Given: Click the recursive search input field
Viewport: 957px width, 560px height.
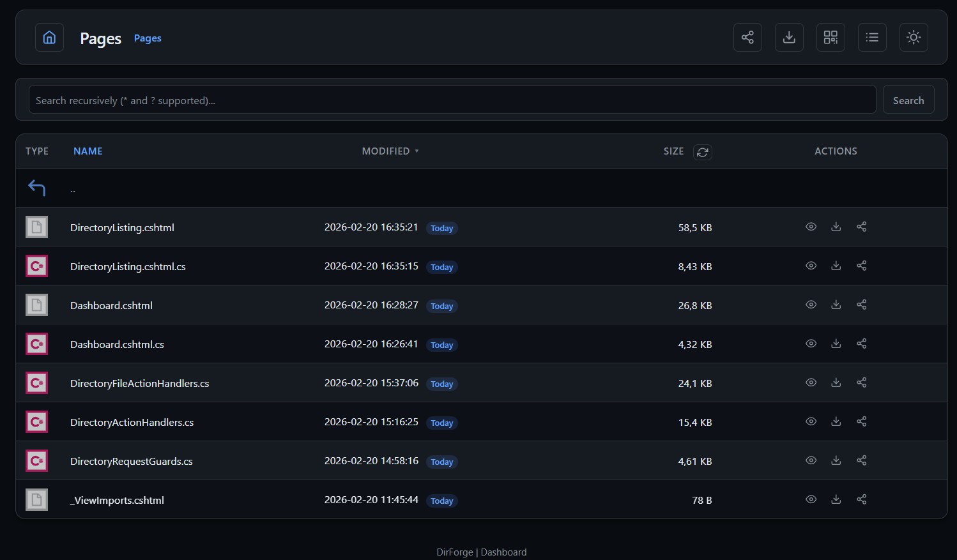Looking at the screenshot, I should (452, 100).
